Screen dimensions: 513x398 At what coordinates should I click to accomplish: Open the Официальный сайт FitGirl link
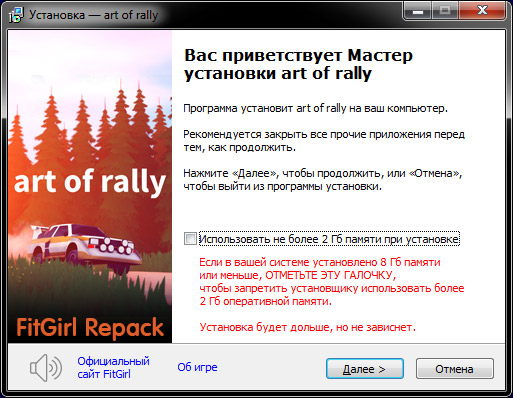113,367
